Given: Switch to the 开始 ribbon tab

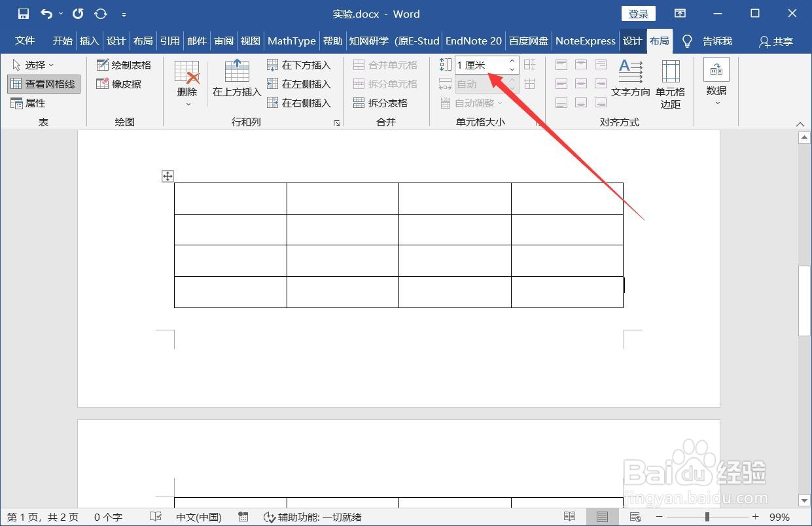Looking at the screenshot, I should (62, 41).
